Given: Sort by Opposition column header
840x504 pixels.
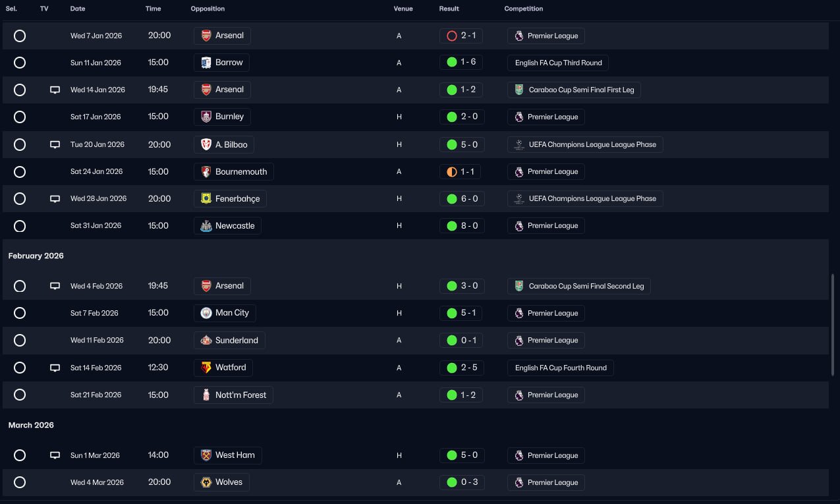Looking at the screenshot, I should (x=208, y=9).
